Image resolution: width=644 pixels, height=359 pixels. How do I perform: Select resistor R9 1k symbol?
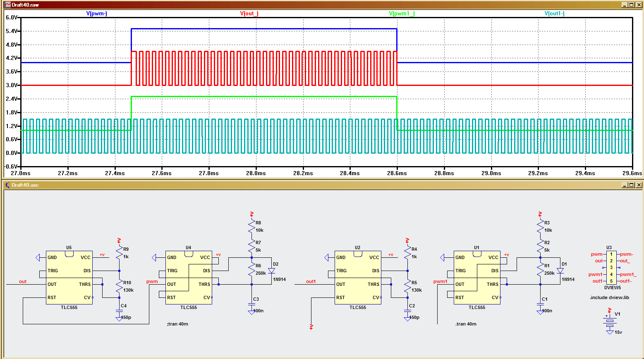119,253
